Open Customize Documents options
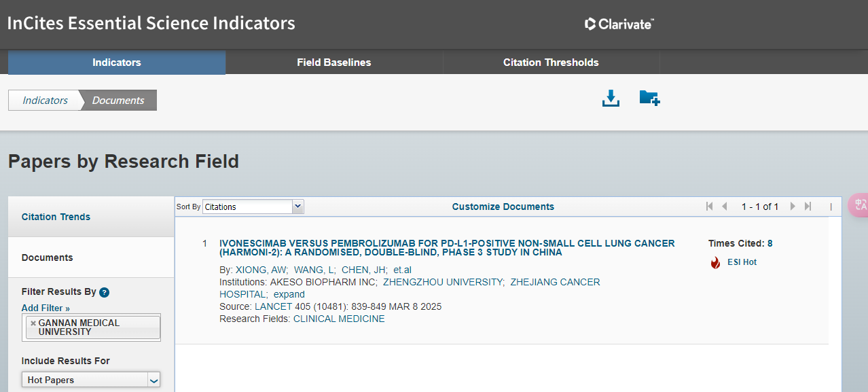Viewport: 868px width, 392px height. 503,207
